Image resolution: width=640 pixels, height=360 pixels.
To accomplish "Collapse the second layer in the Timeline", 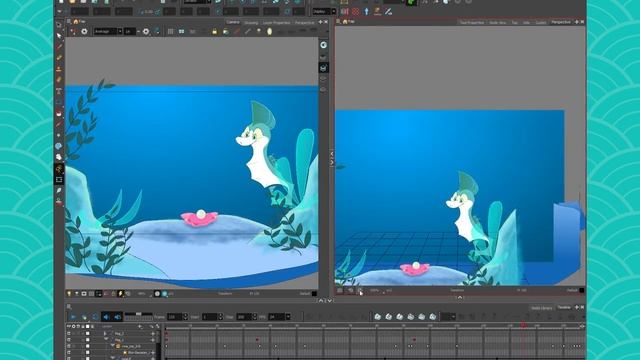I will 106,340.
